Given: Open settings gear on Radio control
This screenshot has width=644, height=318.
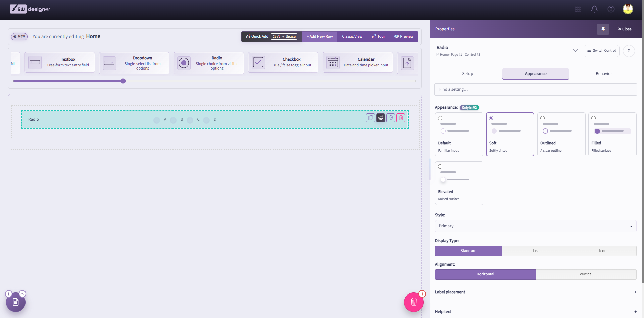Looking at the screenshot, I should click(x=391, y=118).
